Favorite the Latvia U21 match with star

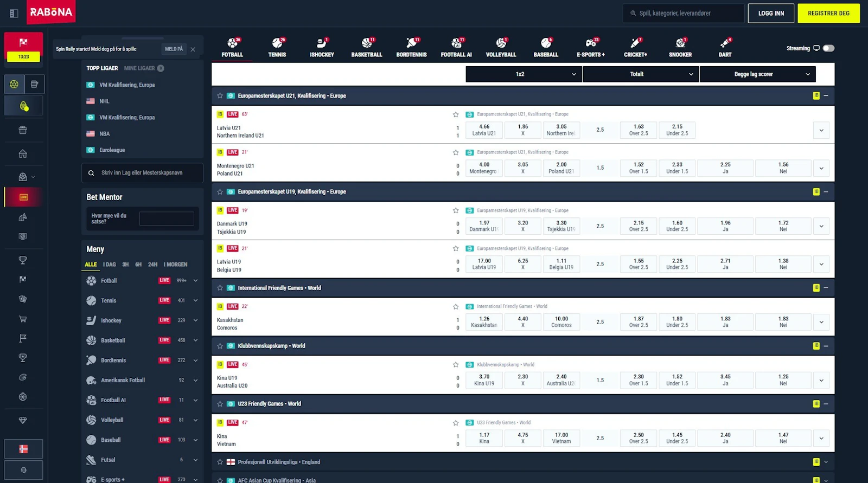click(x=456, y=114)
